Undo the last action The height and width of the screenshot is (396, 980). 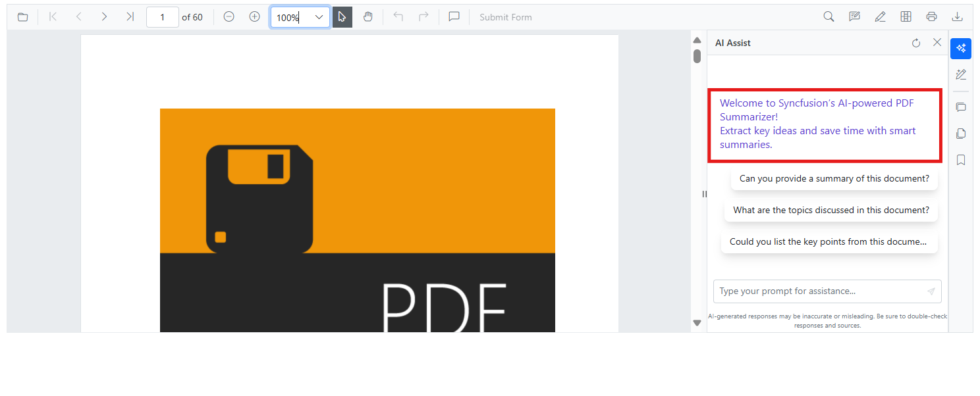pos(398,17)
